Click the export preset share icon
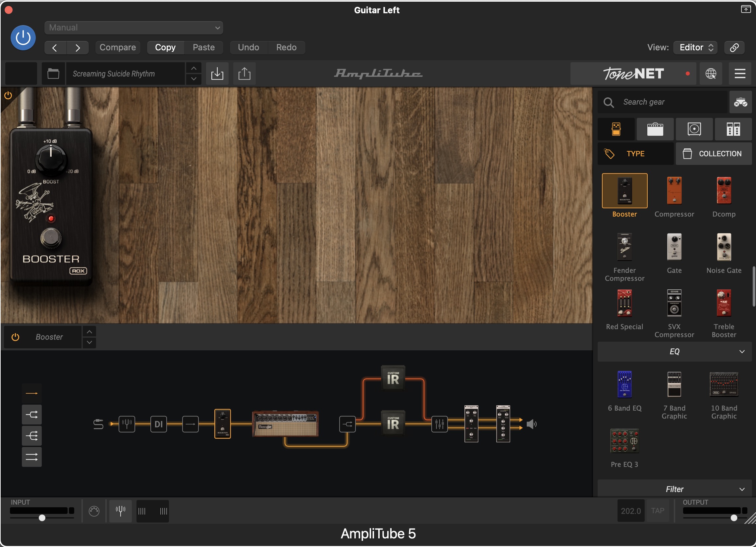The image size is (756, 547). tap(244, 74)
